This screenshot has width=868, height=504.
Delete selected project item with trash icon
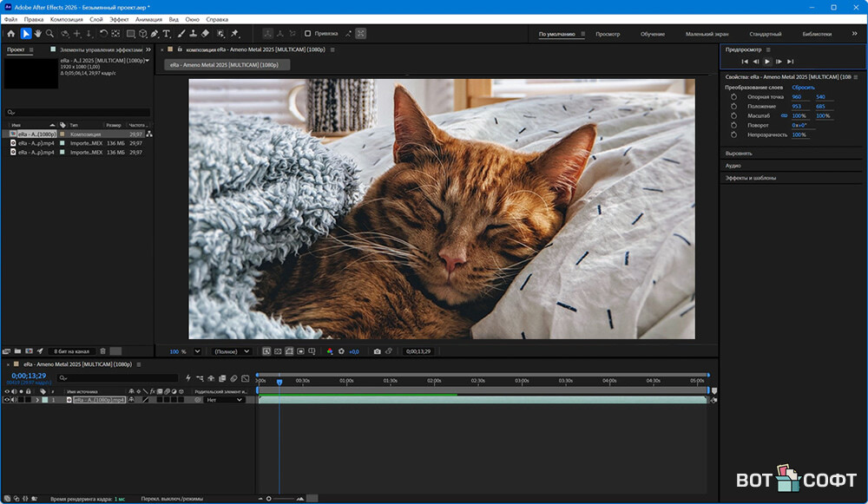(102, 351)
